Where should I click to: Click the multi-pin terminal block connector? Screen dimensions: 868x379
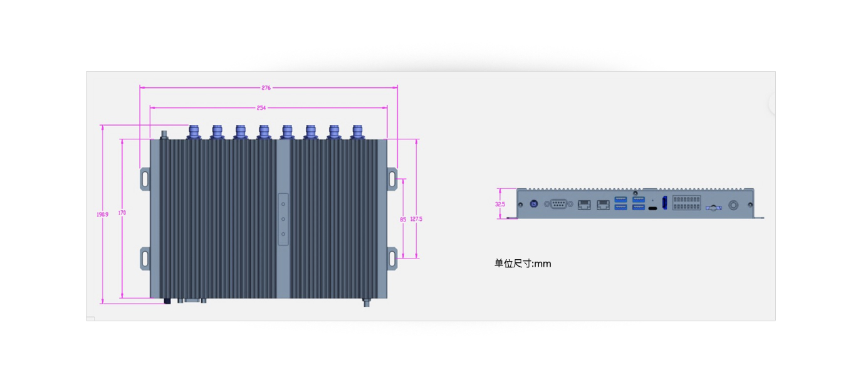(x=686, y=203)
